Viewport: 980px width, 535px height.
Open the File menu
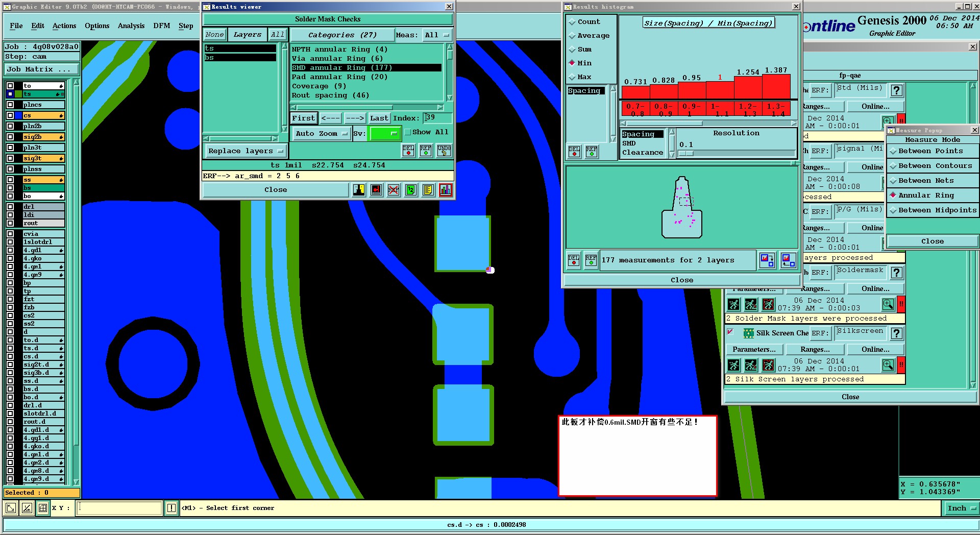(16, 26)
